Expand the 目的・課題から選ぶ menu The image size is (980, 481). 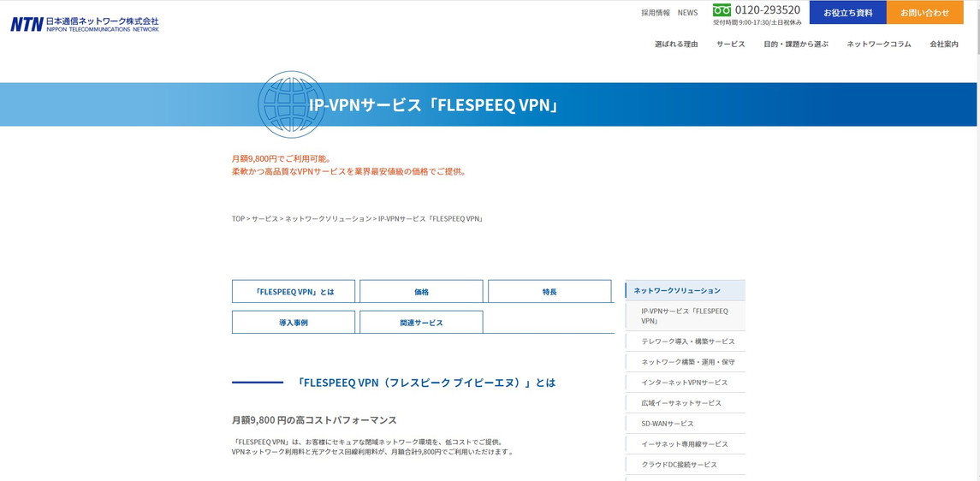pyautogui.click(x=795, y=45)
